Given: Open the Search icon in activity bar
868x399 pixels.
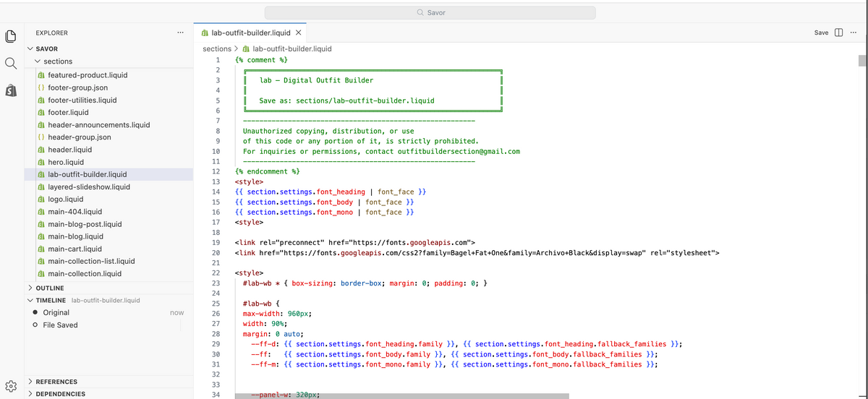Looking at the screenshot, I should [11, 64].
